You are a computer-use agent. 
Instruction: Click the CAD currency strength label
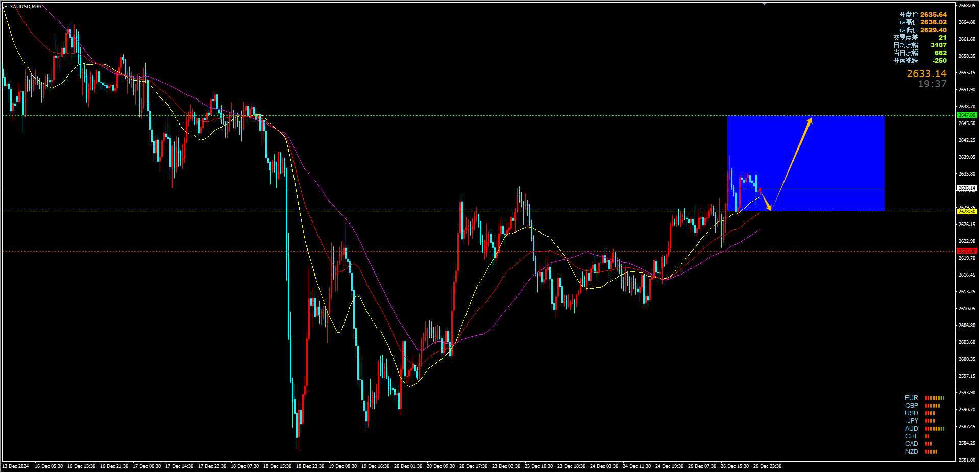pyautogui.click(x=911, y=444)
